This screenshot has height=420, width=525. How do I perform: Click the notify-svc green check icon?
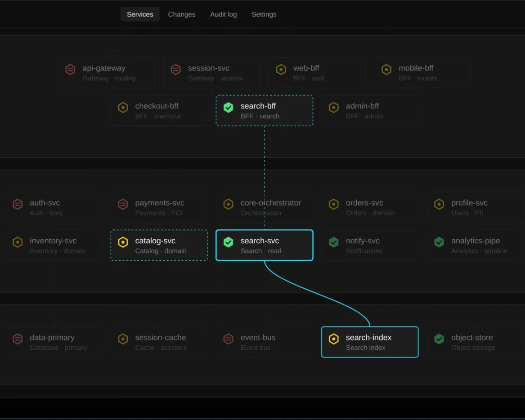point(333,242)
